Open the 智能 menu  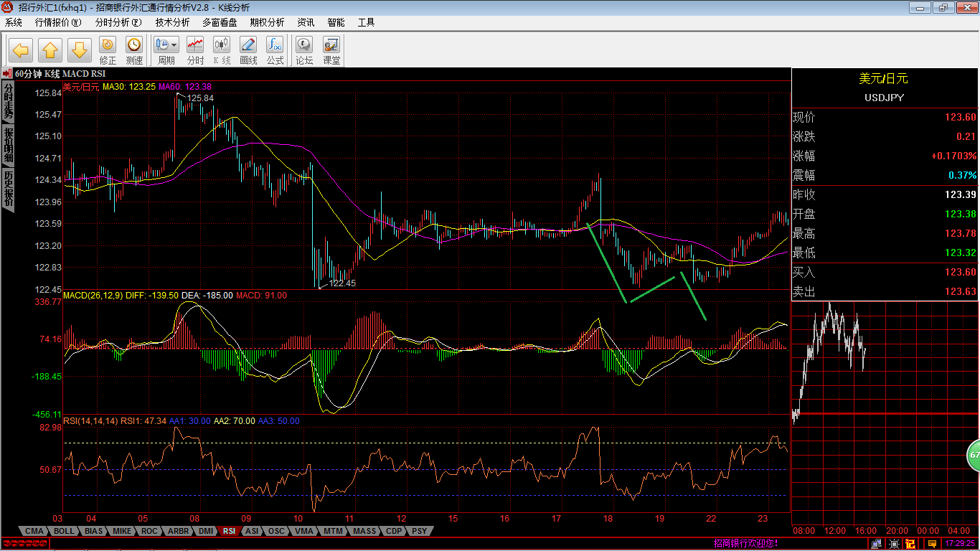point(336,22)
